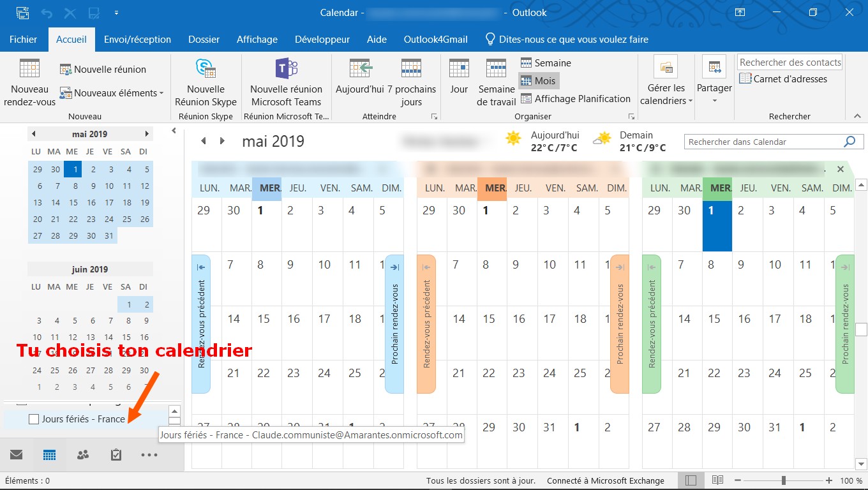Click Rendez-vous précédent on blue calendar

pos(201,324)
